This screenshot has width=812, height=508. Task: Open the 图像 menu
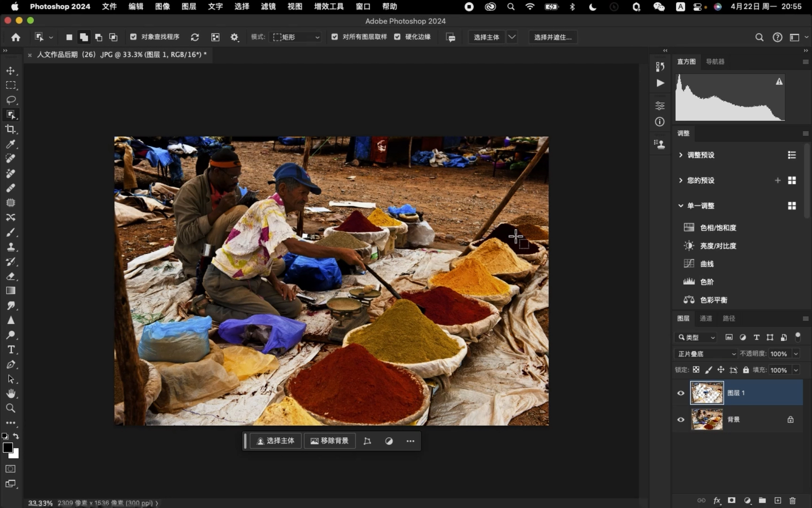[x=162, y=7]
